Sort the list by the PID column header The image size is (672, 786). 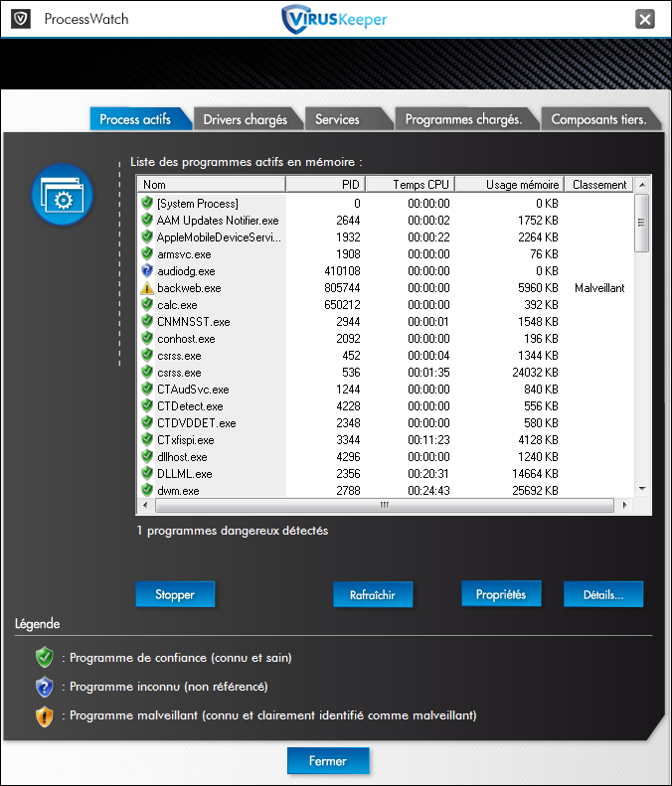coord(325,185)
